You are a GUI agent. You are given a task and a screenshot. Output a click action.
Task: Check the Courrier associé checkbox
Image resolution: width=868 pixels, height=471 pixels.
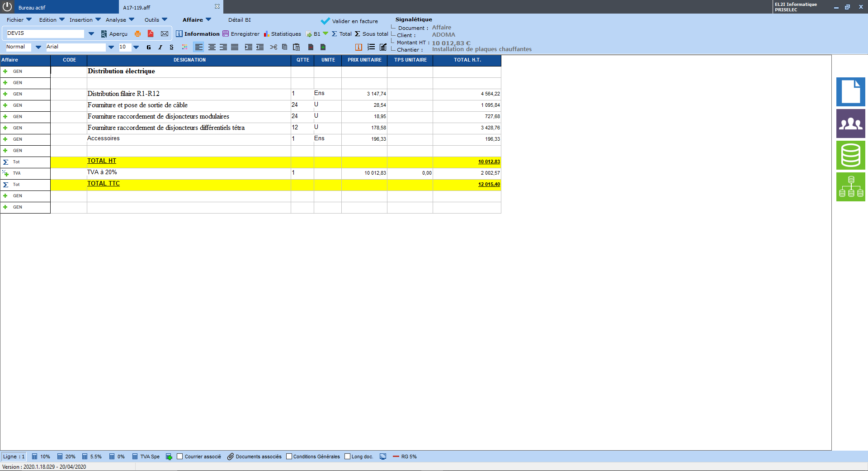tap(179, 457)
